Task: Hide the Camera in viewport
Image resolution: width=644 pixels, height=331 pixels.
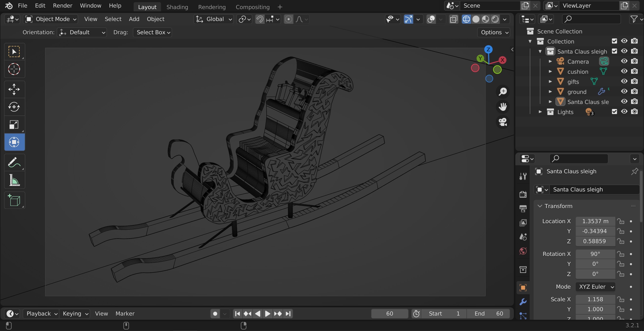Action: point(624,61)
